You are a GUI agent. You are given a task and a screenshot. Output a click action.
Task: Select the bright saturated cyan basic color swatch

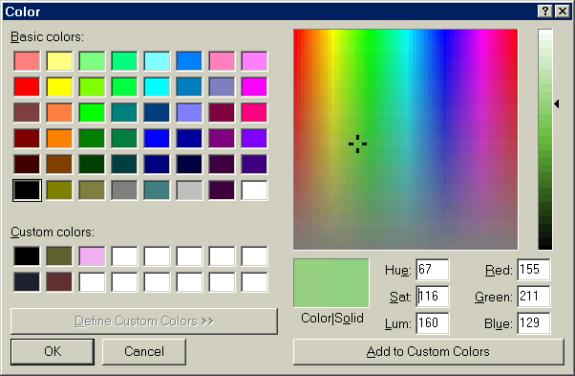coord(157,87)
